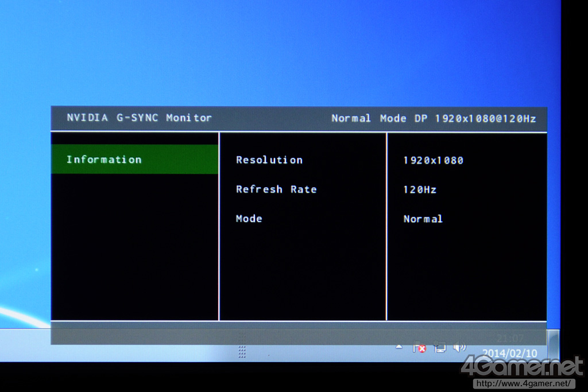This screenshot has height=392, width=588.
Task: Open the volume speaker tray icon
Action: click(x=459, y=347)
